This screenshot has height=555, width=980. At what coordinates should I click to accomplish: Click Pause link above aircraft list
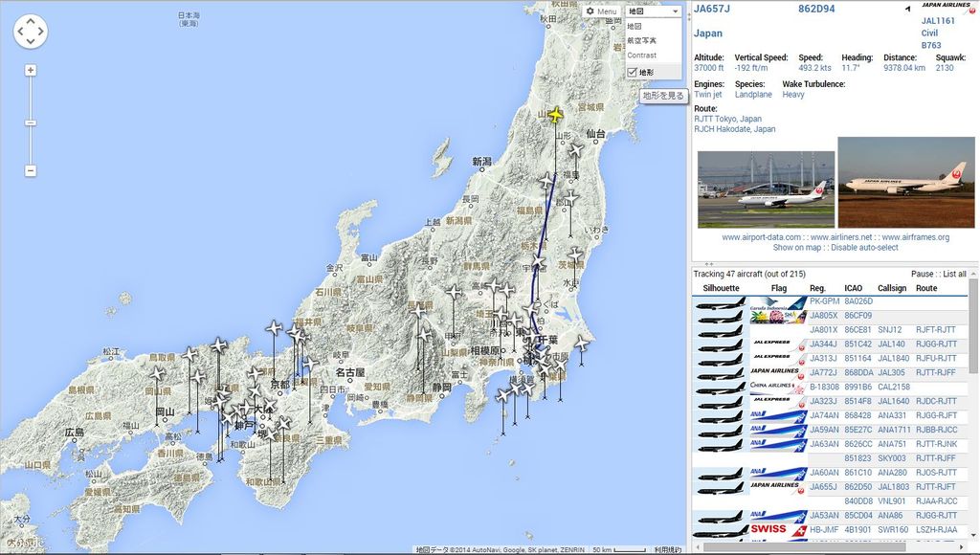coord(922,274)
